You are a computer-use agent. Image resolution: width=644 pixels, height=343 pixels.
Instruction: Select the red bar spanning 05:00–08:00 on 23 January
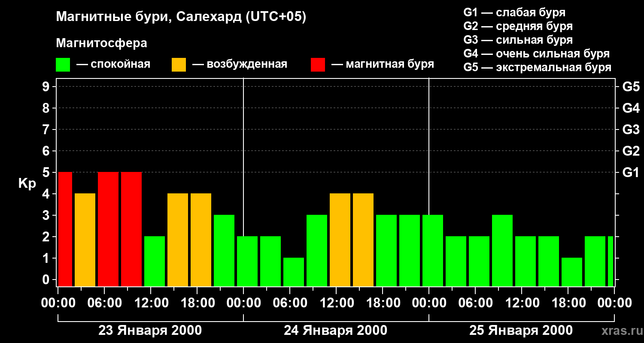pyautogui.click(x=108, y=229)
